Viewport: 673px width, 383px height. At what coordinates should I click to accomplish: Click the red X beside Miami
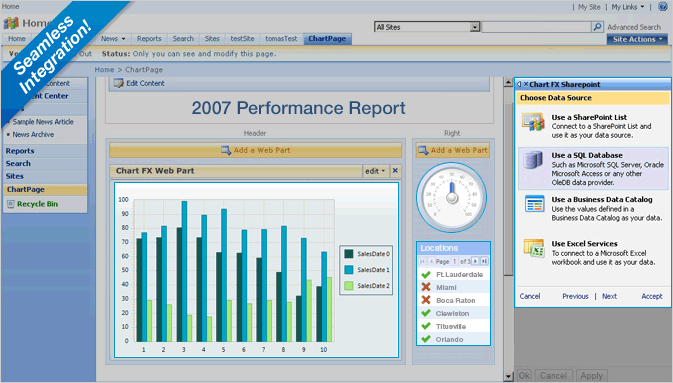pos(426,287)
